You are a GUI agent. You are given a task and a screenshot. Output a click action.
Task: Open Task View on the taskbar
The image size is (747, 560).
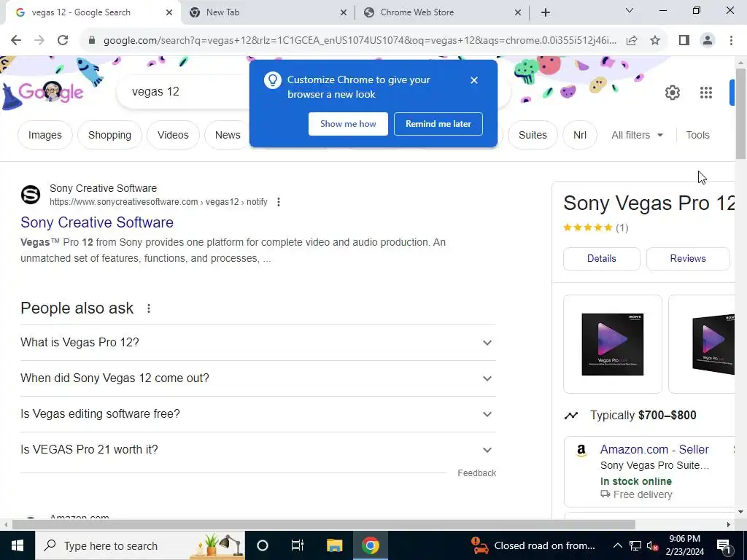point(298,545)
